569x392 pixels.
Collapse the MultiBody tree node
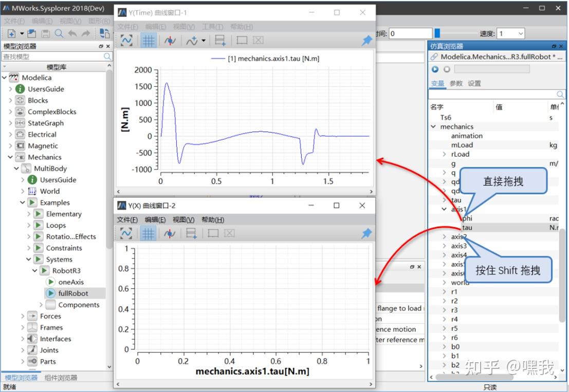point(16,169)
